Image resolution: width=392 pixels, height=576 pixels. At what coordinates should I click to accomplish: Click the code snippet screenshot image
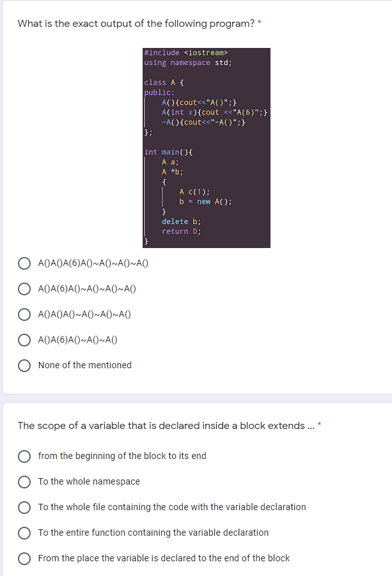pos(206,147)
